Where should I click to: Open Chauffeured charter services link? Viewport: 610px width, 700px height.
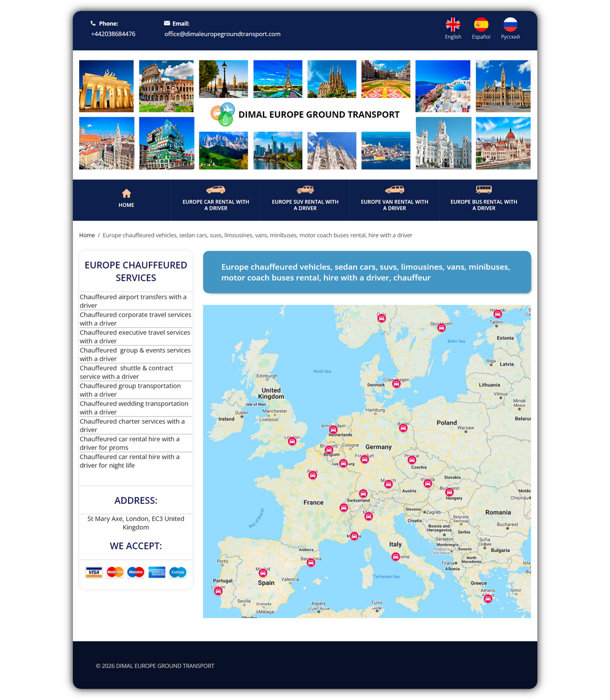point(136,426)
